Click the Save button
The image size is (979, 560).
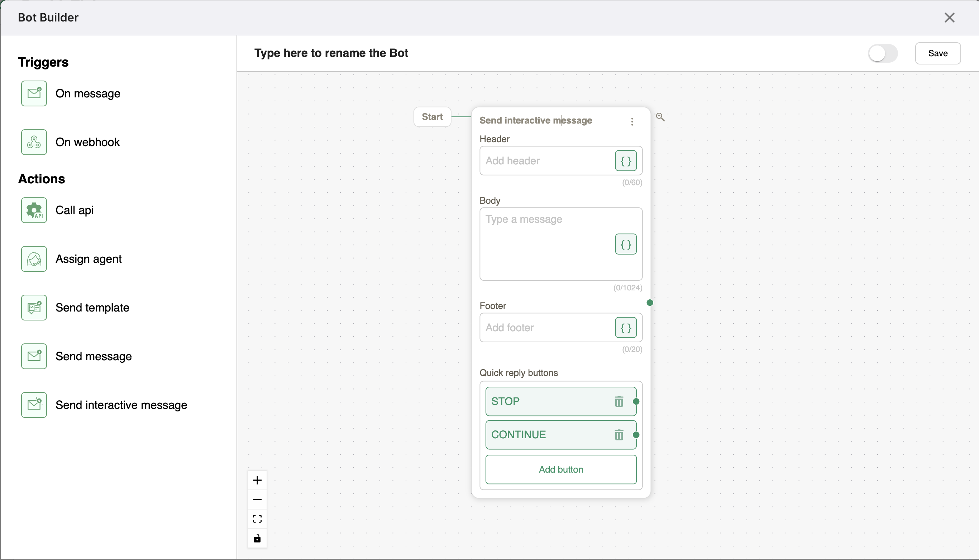938,53
